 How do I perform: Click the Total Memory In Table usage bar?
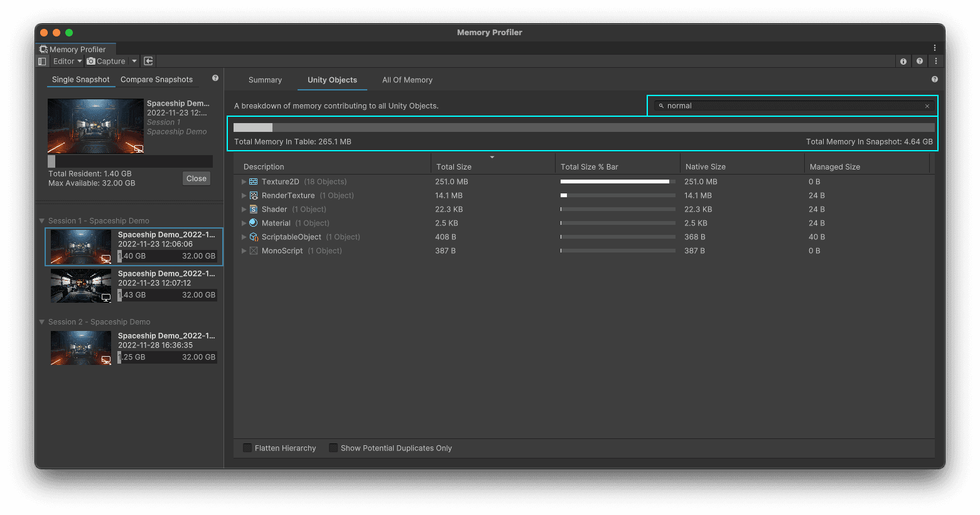pos(584,127)
